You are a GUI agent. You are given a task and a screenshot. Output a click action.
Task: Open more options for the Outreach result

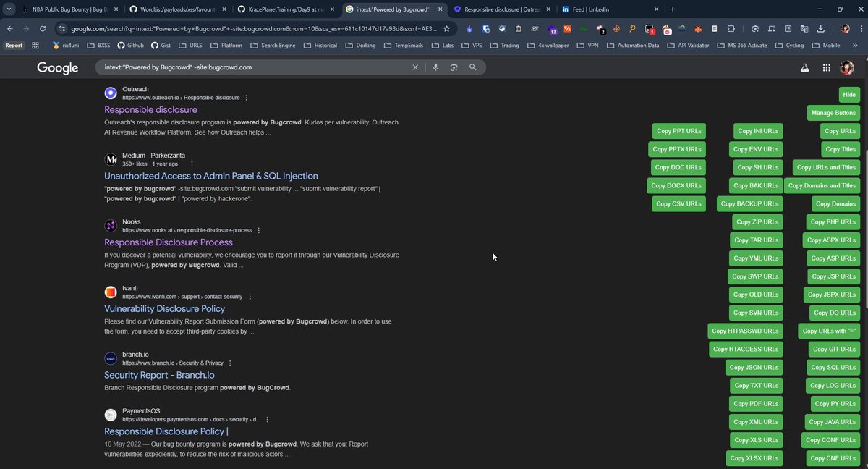(247, 97)
